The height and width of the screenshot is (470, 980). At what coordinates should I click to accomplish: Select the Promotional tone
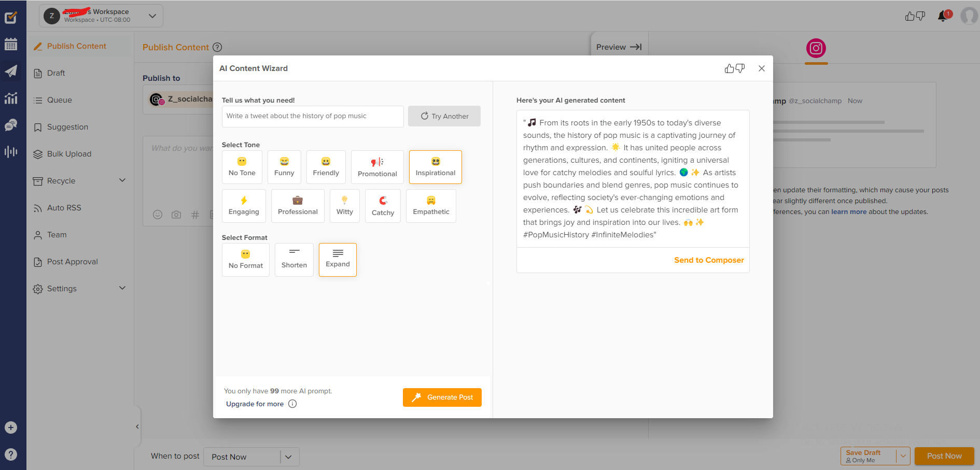tap(377, 167)
